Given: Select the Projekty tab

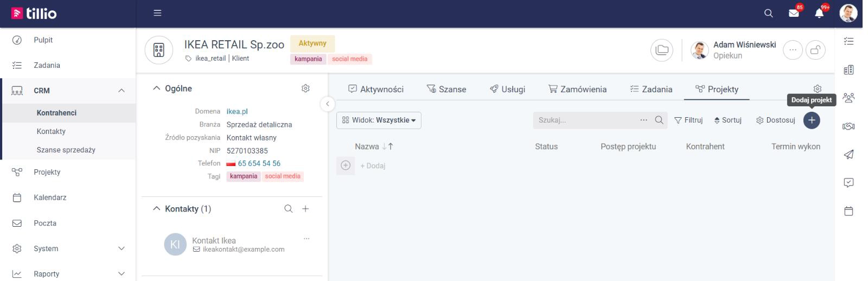Looking at the screenshot, I should 717,90.
